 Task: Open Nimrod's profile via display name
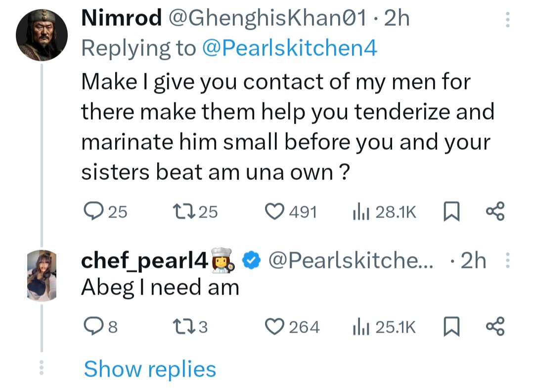[121, 19]
